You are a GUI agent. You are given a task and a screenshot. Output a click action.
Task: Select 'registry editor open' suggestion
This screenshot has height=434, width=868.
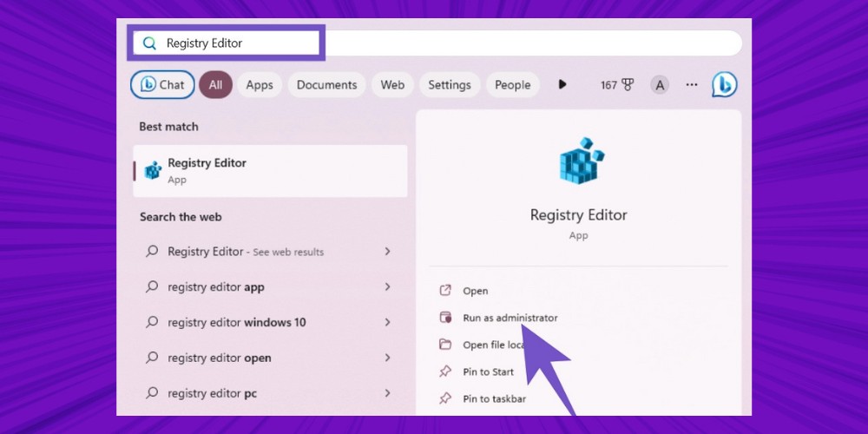click(270, 358)
